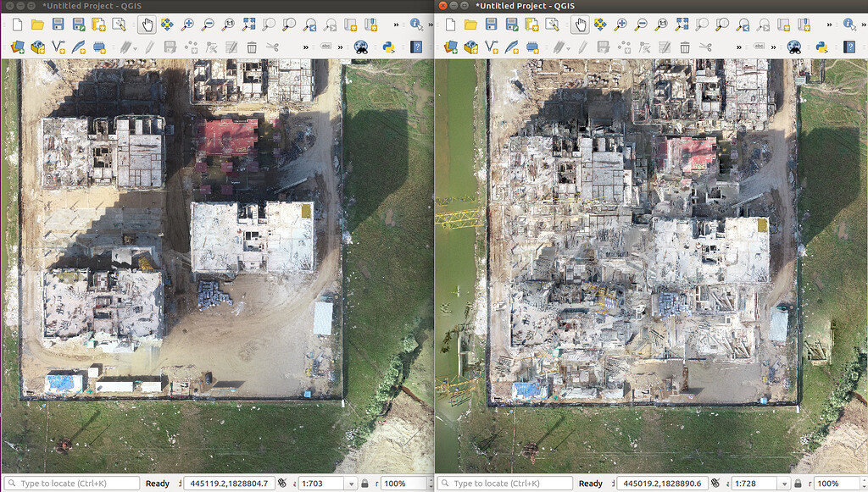Click Help Contents icon in right window
Viewport: 868px width, 492px height.
(849, 47)
